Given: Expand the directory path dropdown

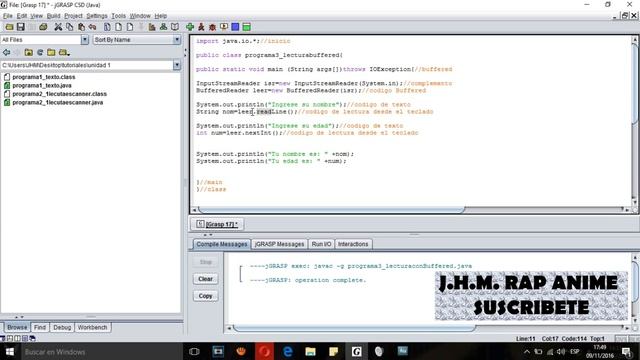Looking at the screenshot, I should click(177, 65).
